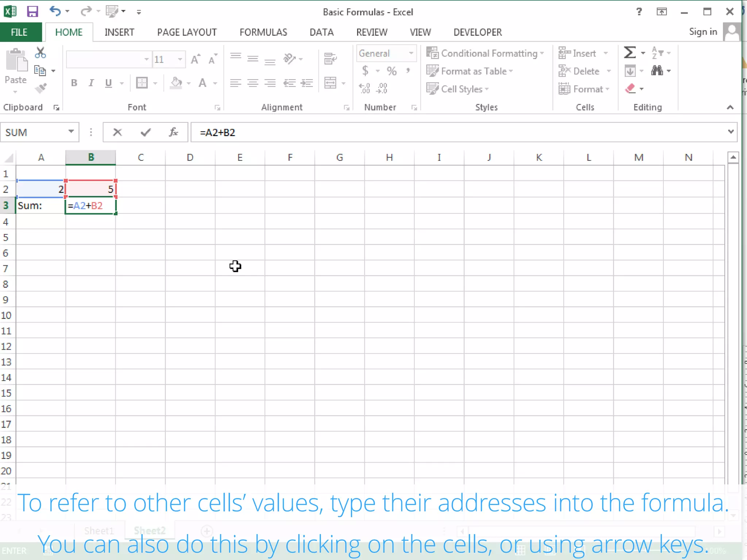This screenshot has height=560, width=747.
Task: Open the Conditional Formatting dropdown
Action: (485, 53)
